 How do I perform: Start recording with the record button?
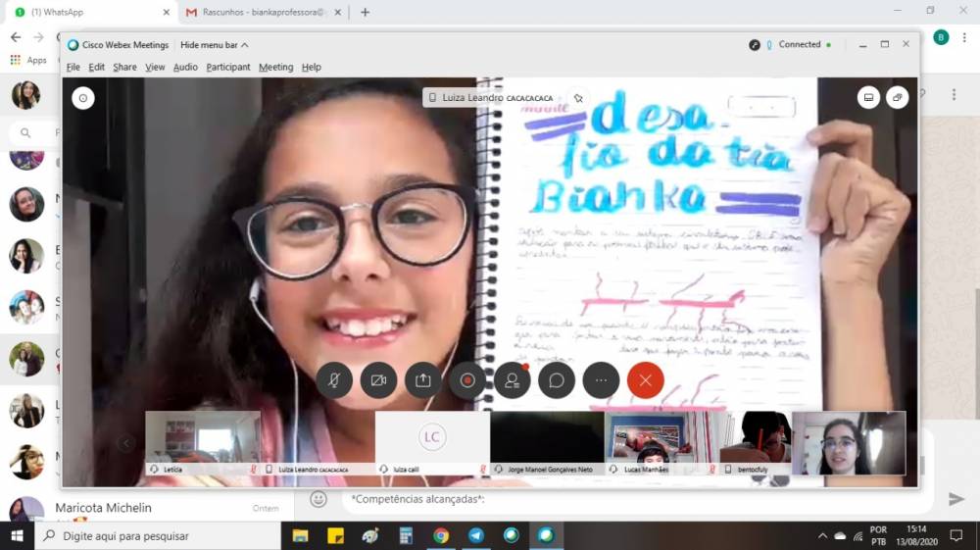point(467,380)
